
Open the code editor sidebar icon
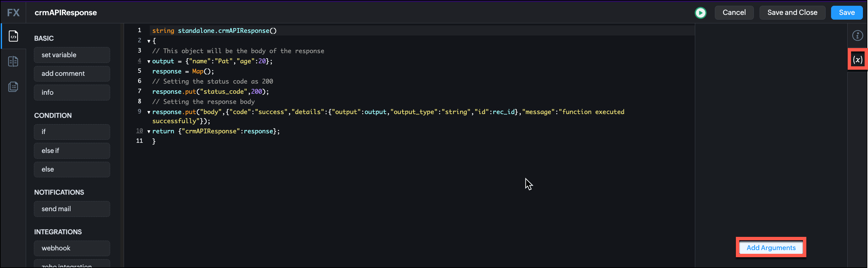[x=13, y=36]
